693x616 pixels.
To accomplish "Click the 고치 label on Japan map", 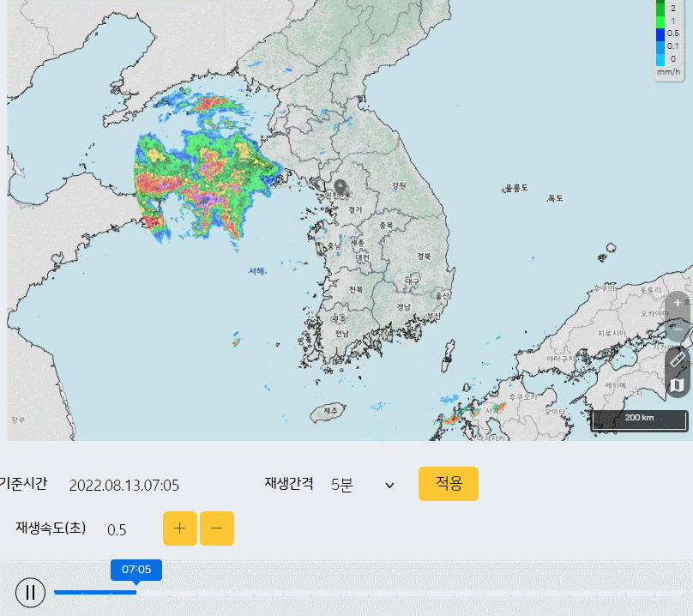I will pos(636,393).
